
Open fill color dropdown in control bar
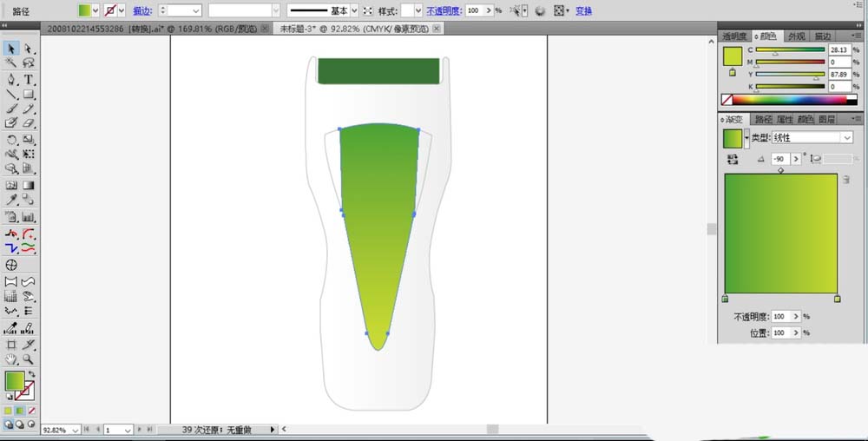[x=95, y=10]
